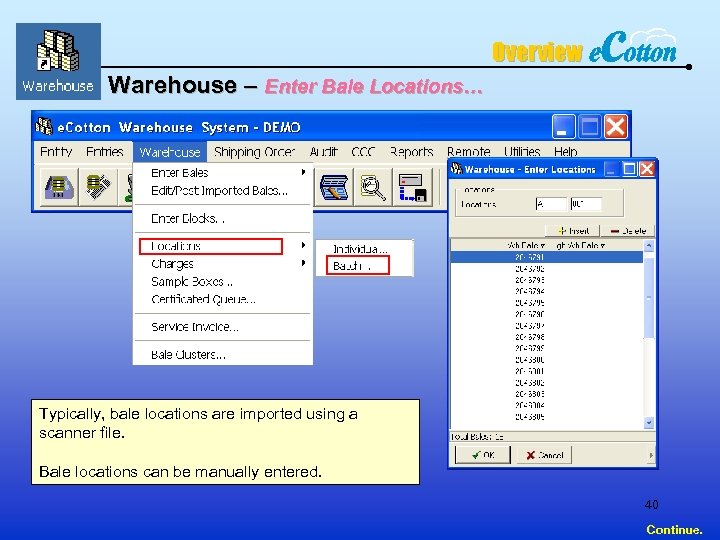Viewport: 720px width, 540px height.
Task: Click the Enter Locations dialog title bar icon
Action: point(456,169)
